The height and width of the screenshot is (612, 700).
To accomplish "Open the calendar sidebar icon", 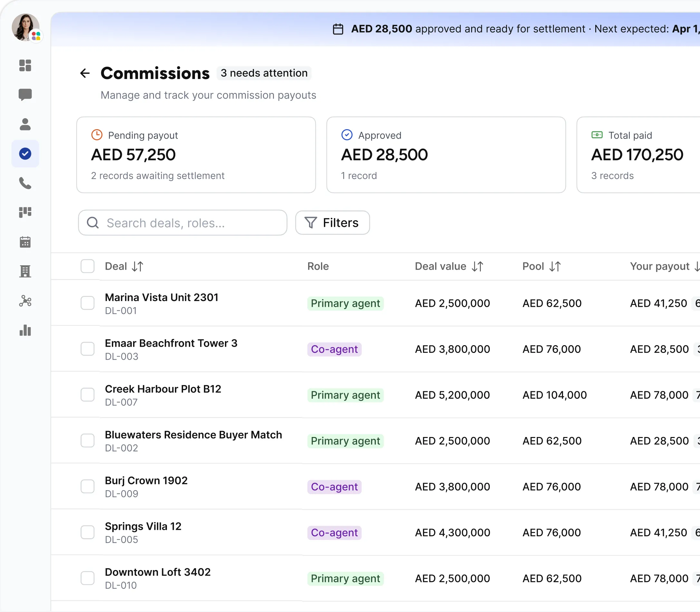I will coord(25,242).
